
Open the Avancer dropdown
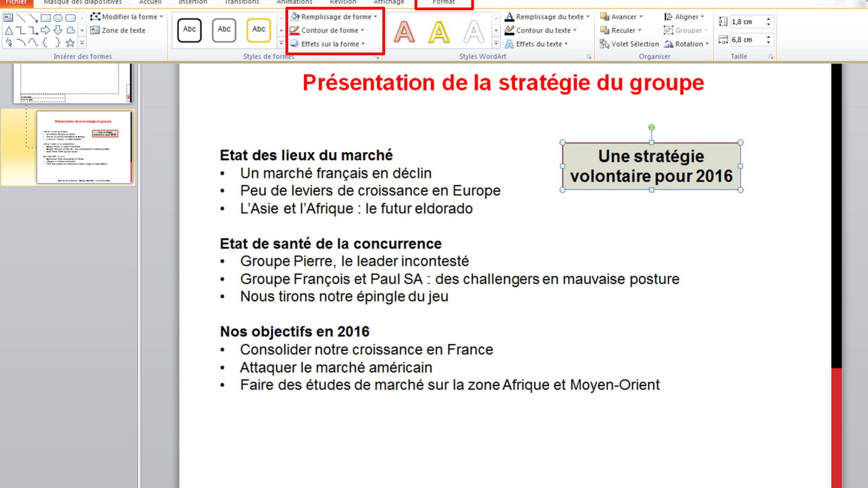pyautogui.click(x=621, y=17)
